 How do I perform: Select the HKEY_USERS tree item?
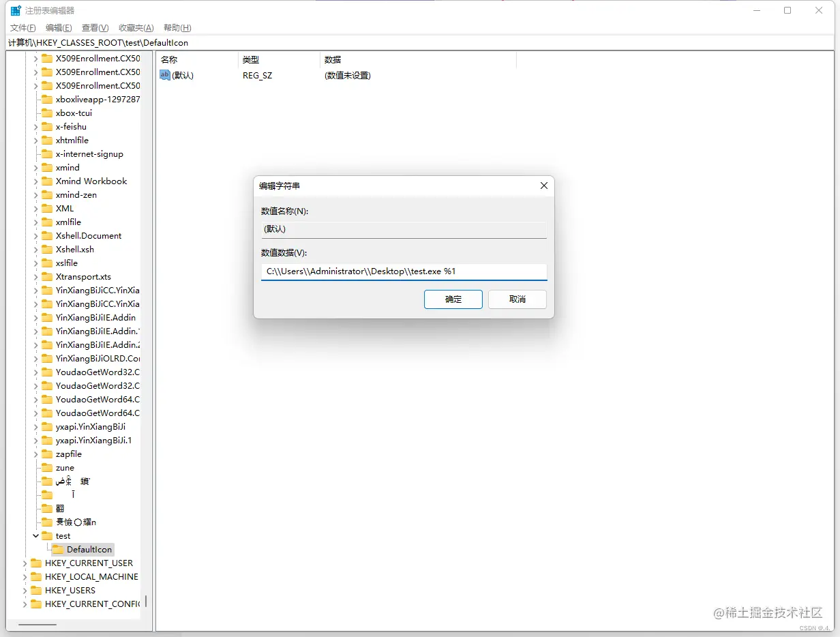[x=70, y=591]
